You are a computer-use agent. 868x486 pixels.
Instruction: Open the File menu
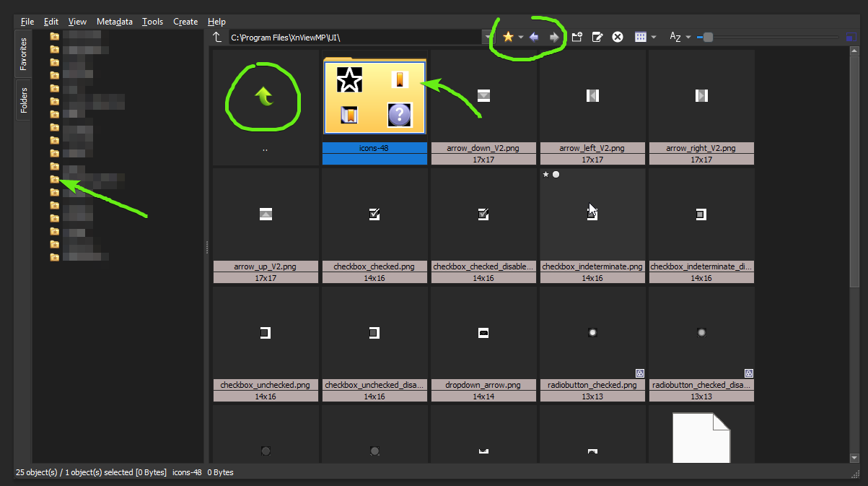coord(27,22)
